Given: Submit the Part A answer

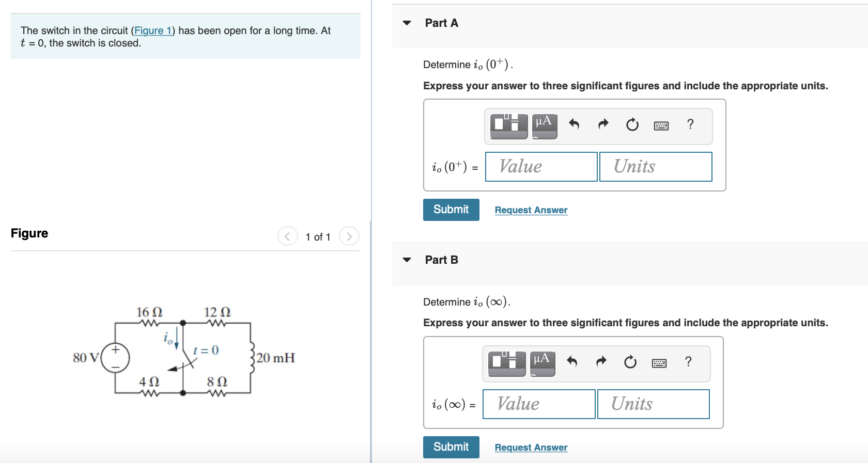Looking at the screenshot, I should click(451, 210).
